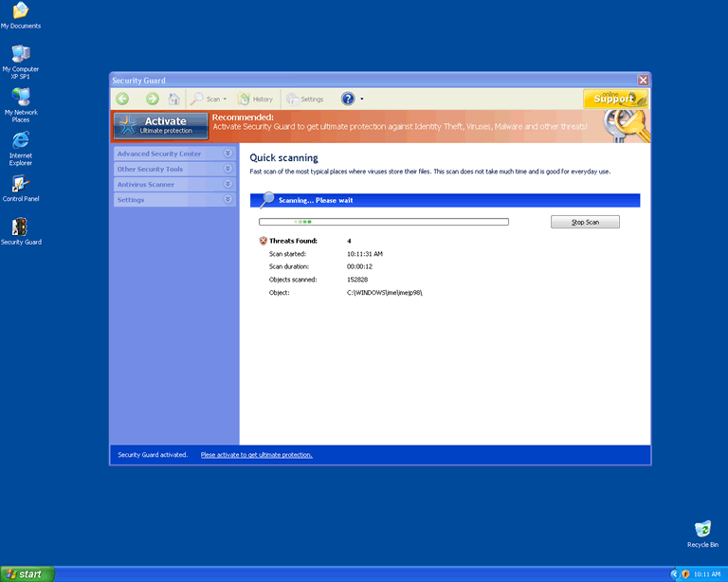Go to Home via the house icon

[x=173, y=99]
